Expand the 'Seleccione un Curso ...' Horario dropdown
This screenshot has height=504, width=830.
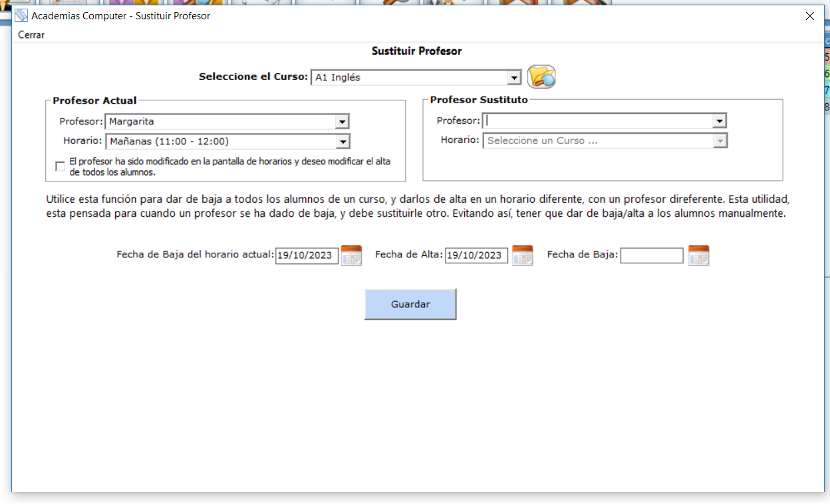pos(719,141)
